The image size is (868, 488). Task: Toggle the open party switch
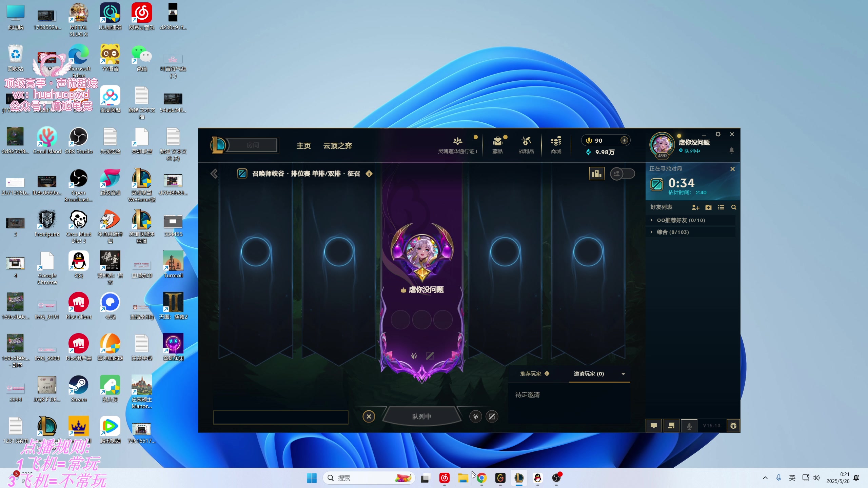click(x=623, y=174)
